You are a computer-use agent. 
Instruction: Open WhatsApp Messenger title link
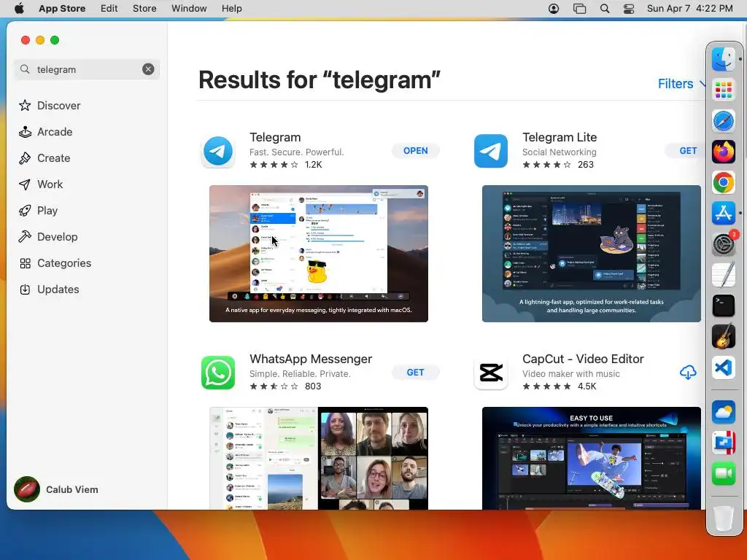click(311, 359)
